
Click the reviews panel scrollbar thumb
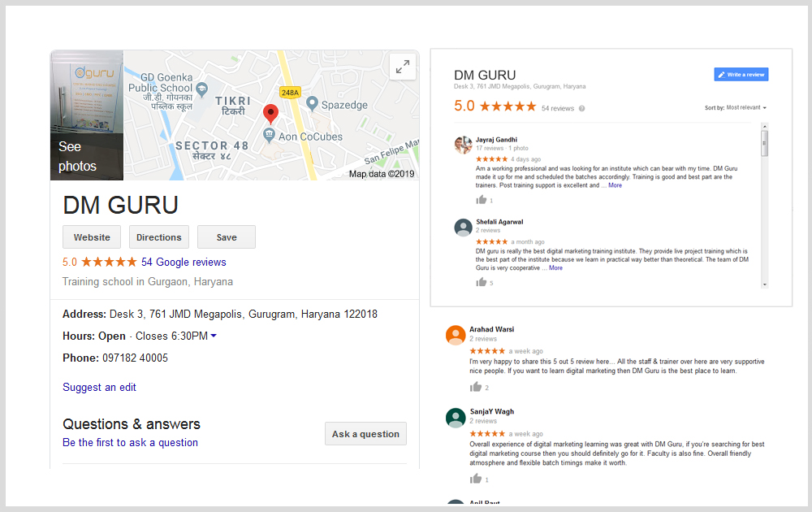click(764, 143)
